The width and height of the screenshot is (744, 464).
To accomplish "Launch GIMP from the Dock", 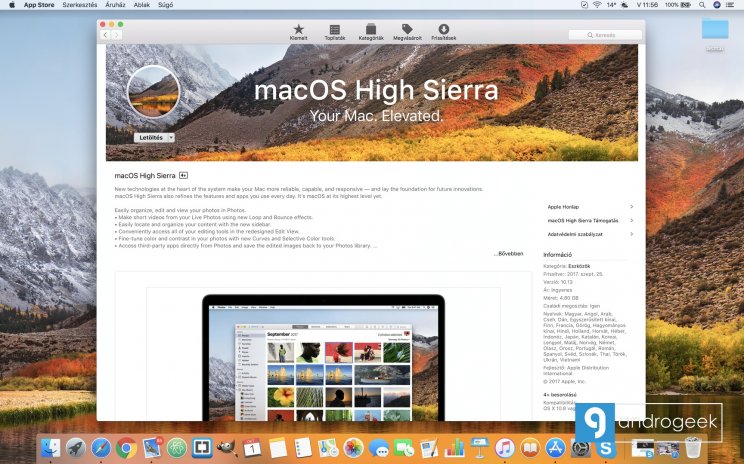I will (227, 447).
